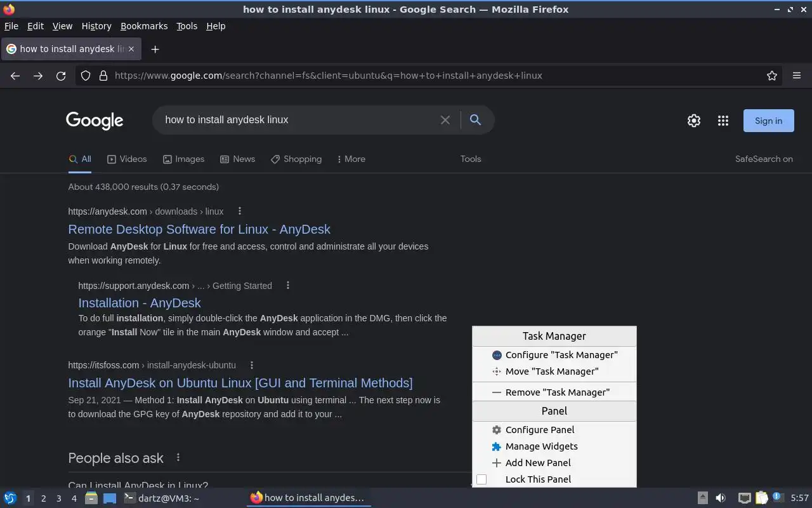This screenshot has height=508, width=812.
Task: Open the tracking protection shield icon
Action: [86, 76]
